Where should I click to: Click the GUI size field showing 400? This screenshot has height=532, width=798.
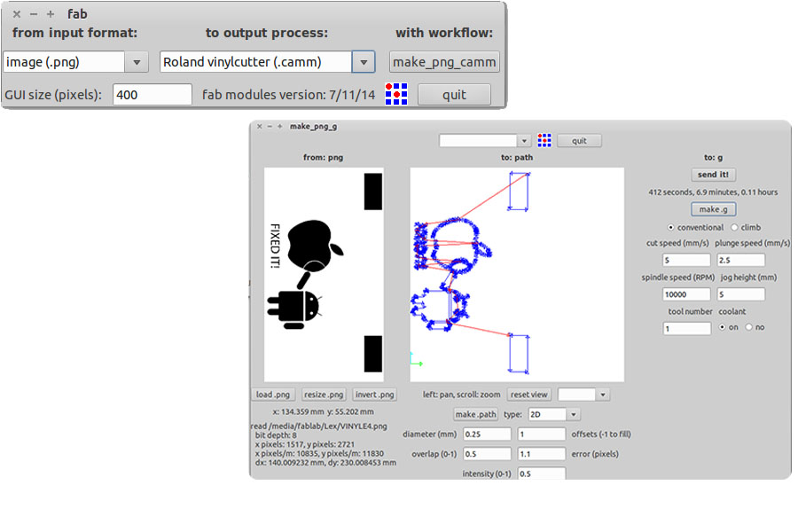[153, 95]
